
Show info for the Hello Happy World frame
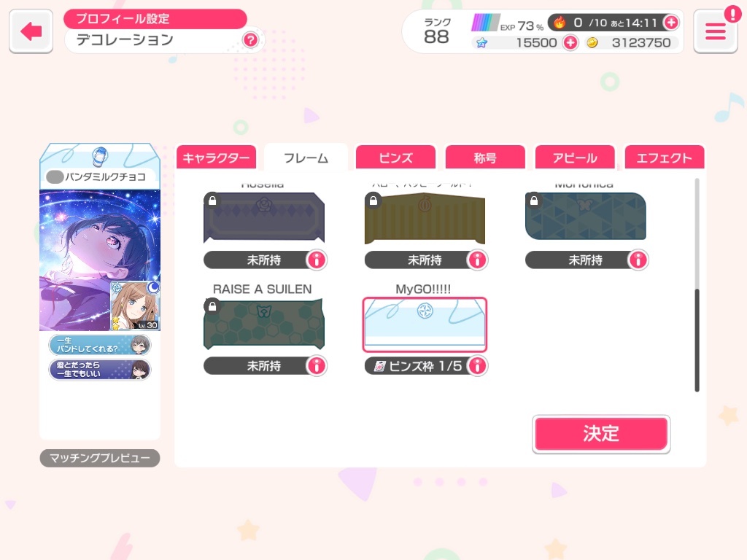[x=477, y=260]
